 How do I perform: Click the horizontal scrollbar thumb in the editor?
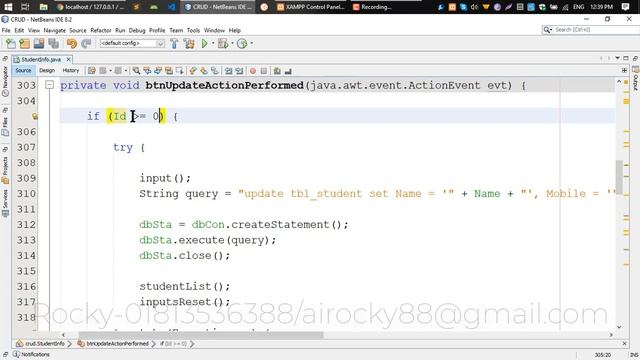201,335
